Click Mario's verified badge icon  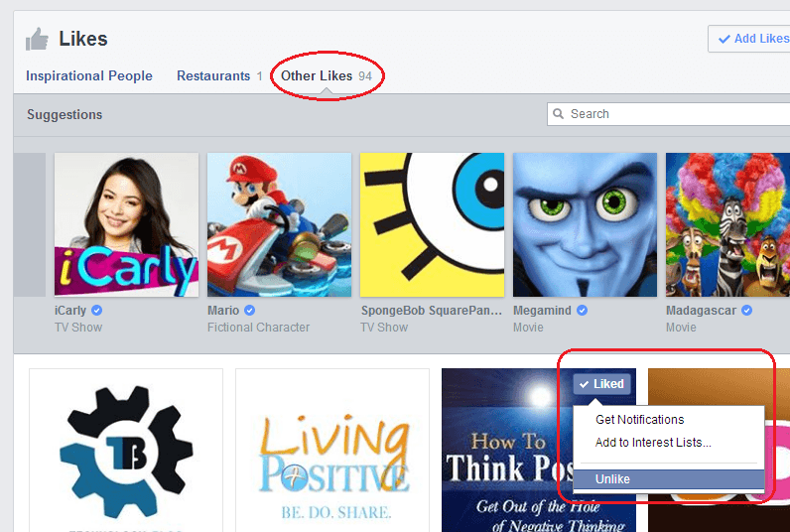pyautogui.click(x=249, y=311)
